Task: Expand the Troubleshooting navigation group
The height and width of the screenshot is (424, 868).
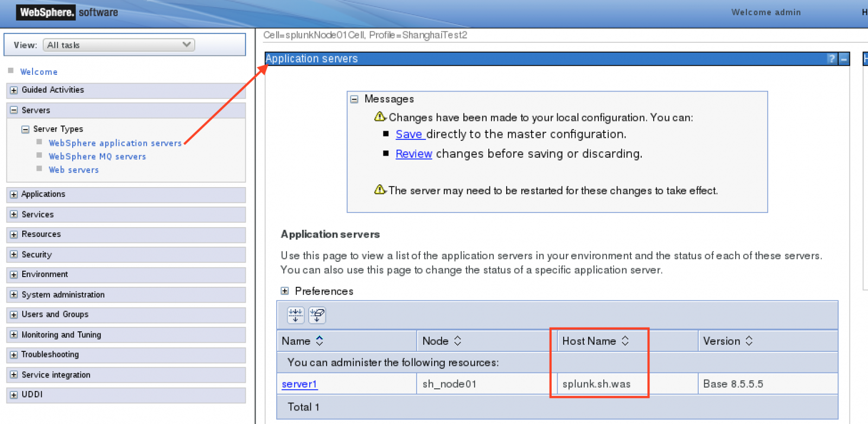Action: coord(14,355)
